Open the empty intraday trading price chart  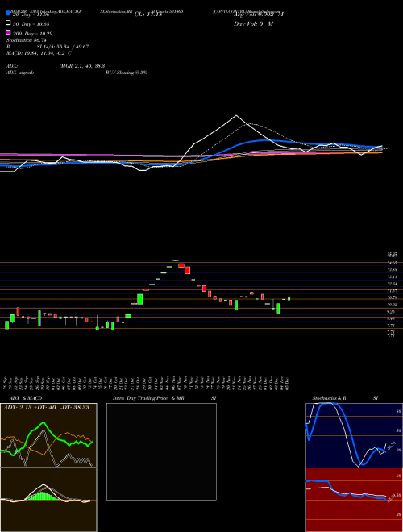pos(161,451)
